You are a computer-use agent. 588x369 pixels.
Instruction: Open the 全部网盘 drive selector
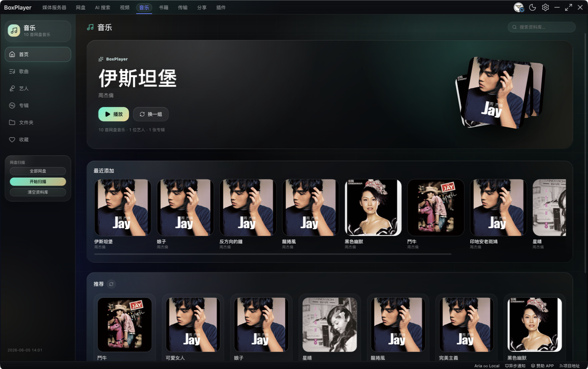38,171
